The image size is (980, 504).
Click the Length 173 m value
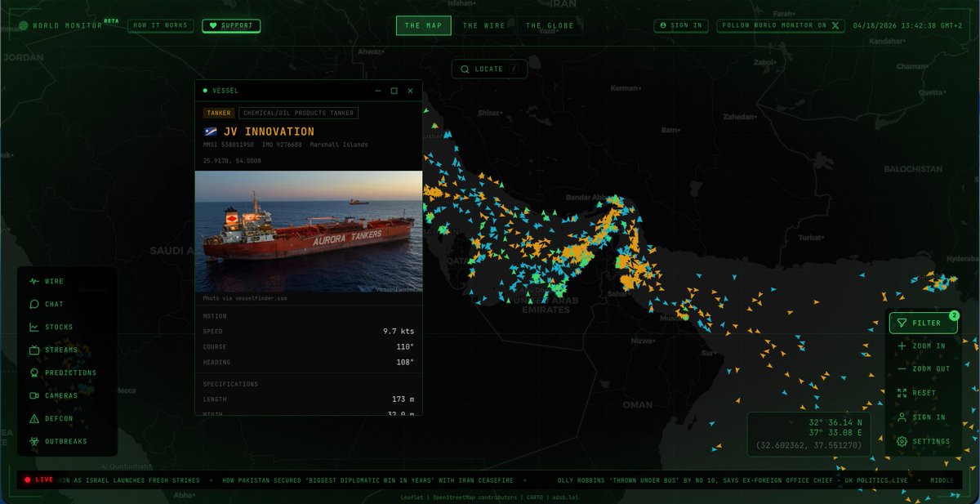point(403,399)
